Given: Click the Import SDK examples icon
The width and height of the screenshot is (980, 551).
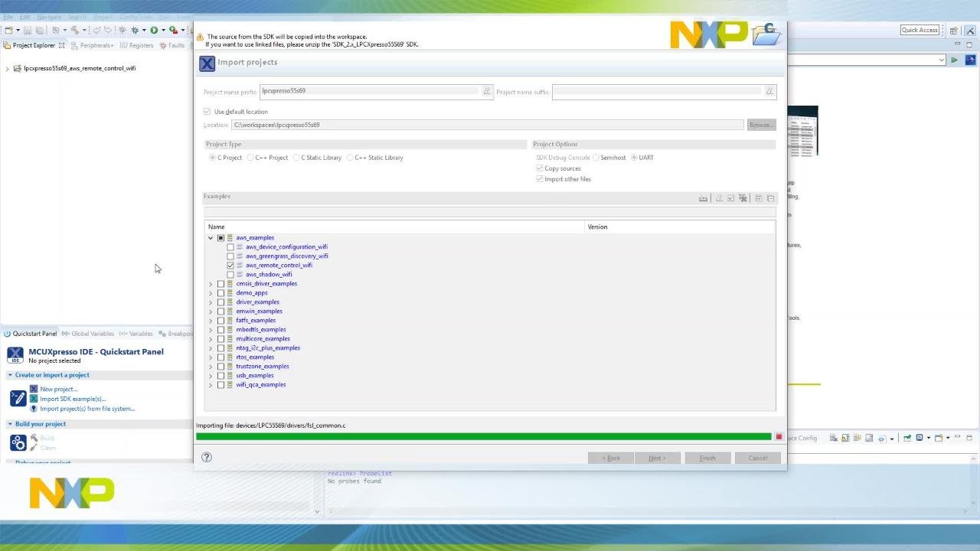Looking at the screenshot, I should click(34, 399).
